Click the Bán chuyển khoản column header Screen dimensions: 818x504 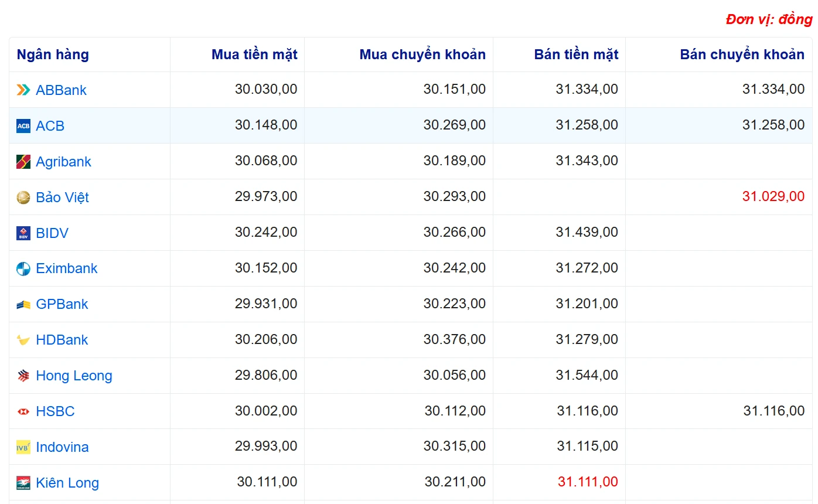742,55
